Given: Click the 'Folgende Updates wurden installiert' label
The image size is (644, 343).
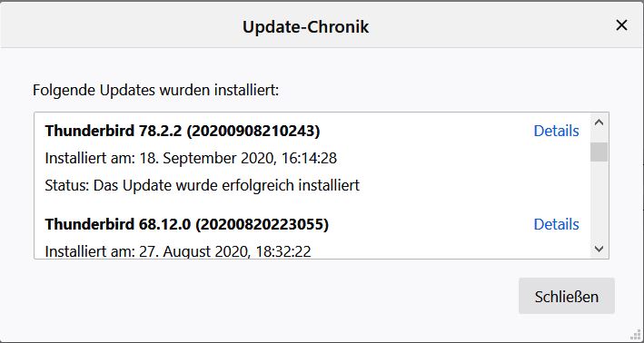Looking at the screenshot, I should (x=155, y=90).
